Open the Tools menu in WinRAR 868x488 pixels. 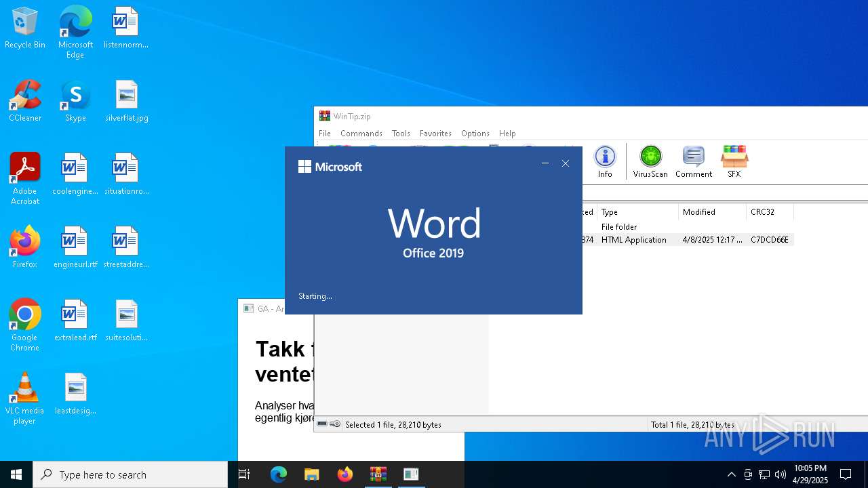401,134
